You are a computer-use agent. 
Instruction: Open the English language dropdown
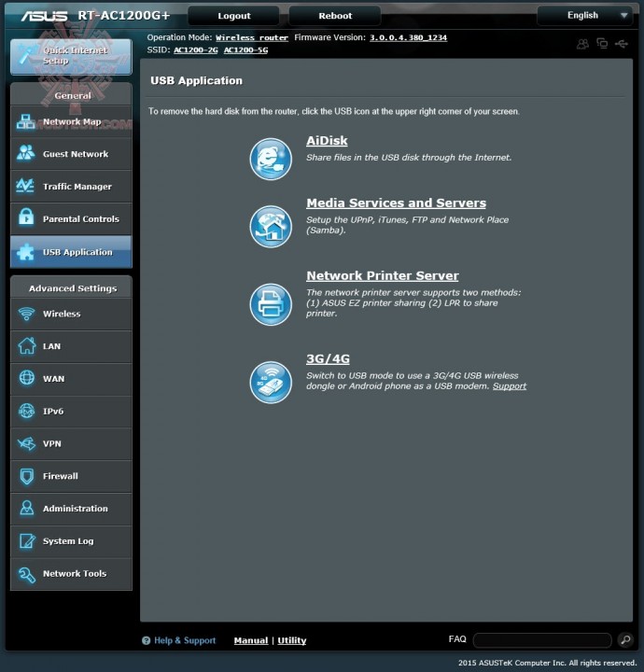[x=585, y=16]
